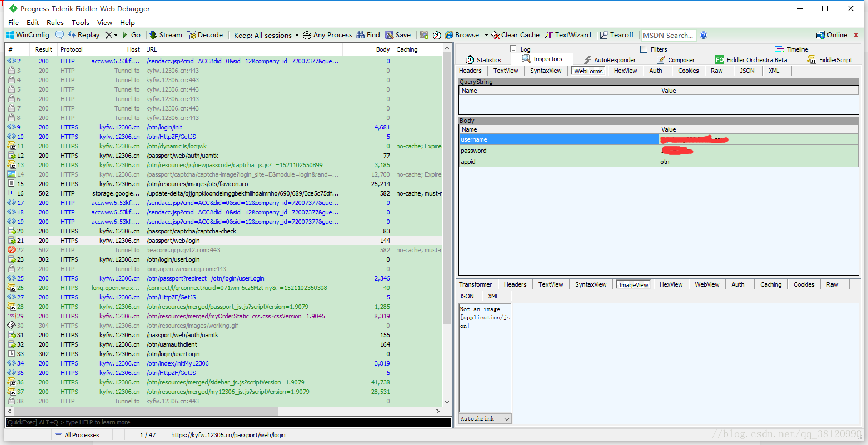Expand the Browse dropdown arrow

point(486,35)
